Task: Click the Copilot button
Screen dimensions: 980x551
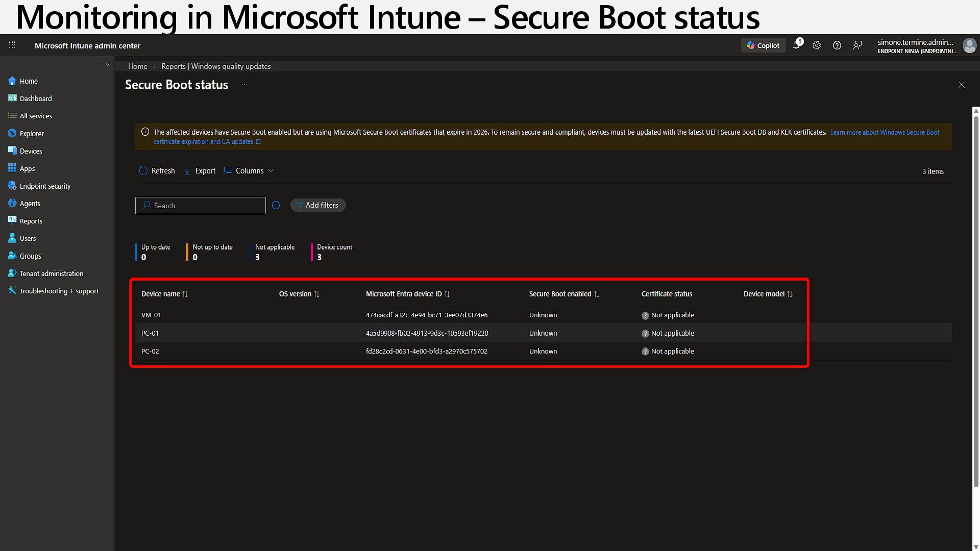Action: coord(763,45)
